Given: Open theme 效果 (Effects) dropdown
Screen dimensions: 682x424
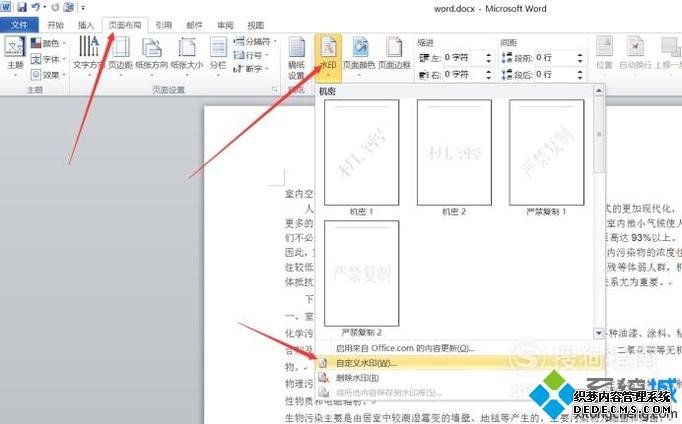Looking at the screenshot, I should point(48,75).
